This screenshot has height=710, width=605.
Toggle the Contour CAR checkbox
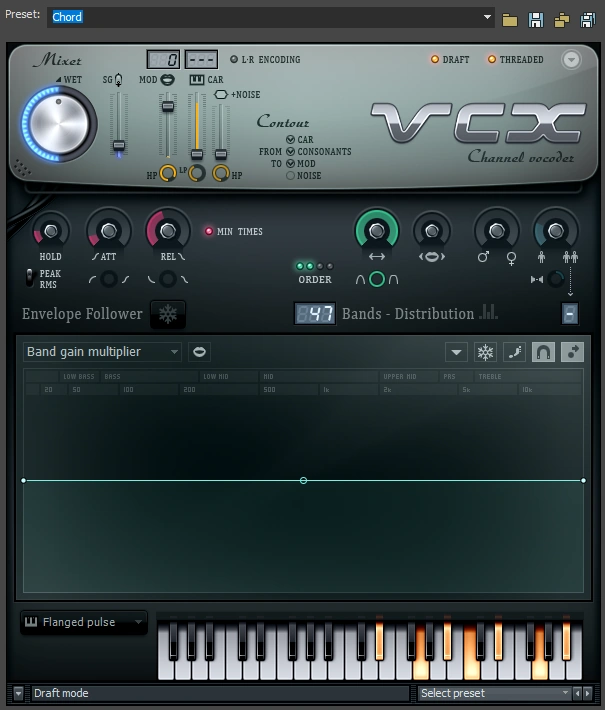pyautogui.click(x=290, y=139)
